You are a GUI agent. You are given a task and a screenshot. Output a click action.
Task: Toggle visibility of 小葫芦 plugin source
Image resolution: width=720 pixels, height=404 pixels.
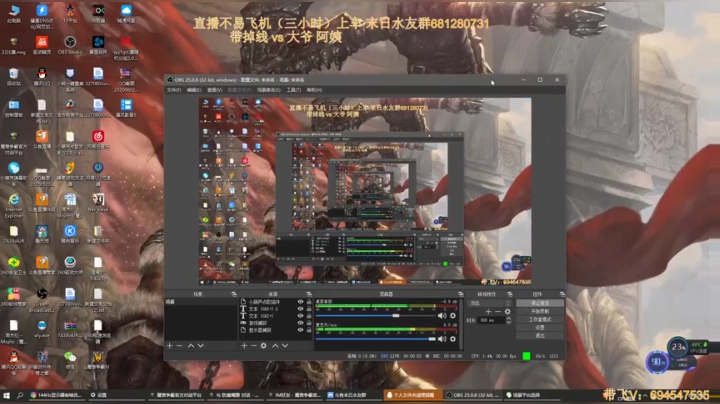pyautogui.click(x=300, y=302)
